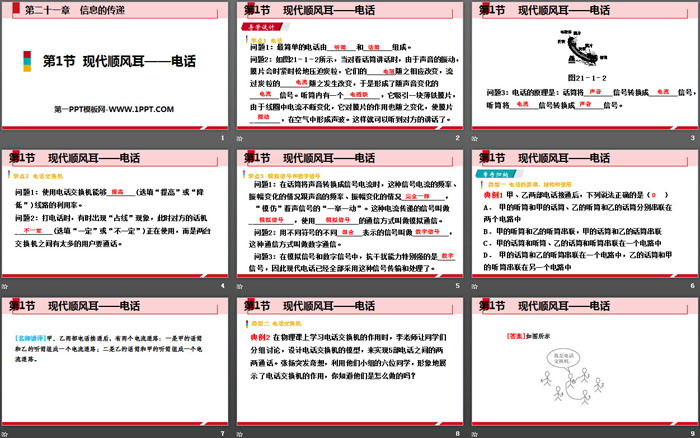Screen dimensions: 700x438
Task: Select slide 8 thumbnail containing 典例2
Action: (349, 360)
